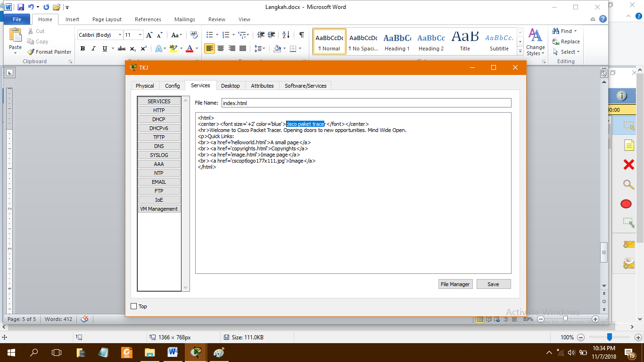Screen dimensions: 644x362
Task: Enable the Top checkbox
Action: click(x=134, y=306)
